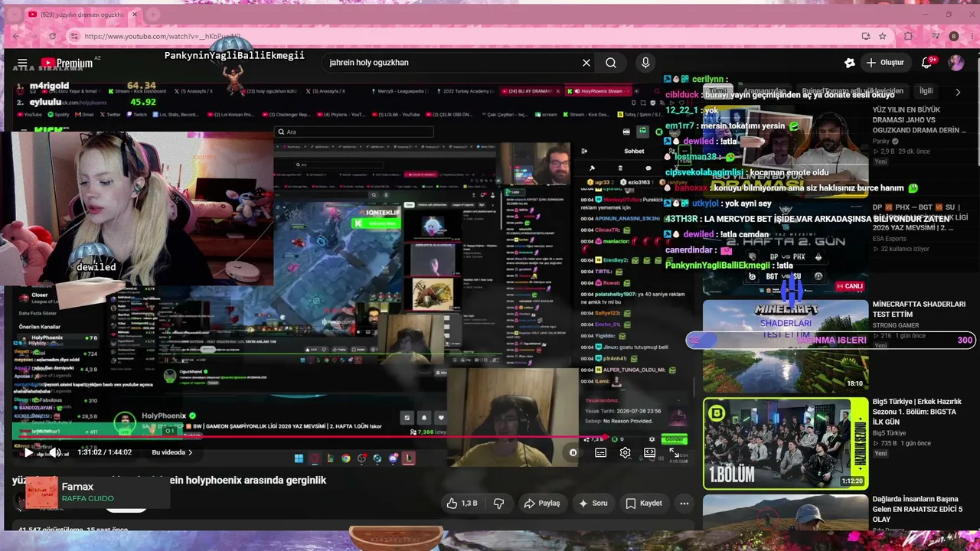Like the video with 1,3 B likes

click(462, 503)
